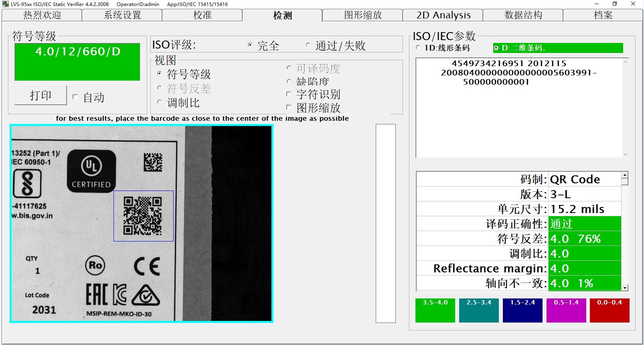The width and height of the screenshot is (644, 345).
Task: Select the 通过/失败 grading radio option
Action: (x=308, y=45)
